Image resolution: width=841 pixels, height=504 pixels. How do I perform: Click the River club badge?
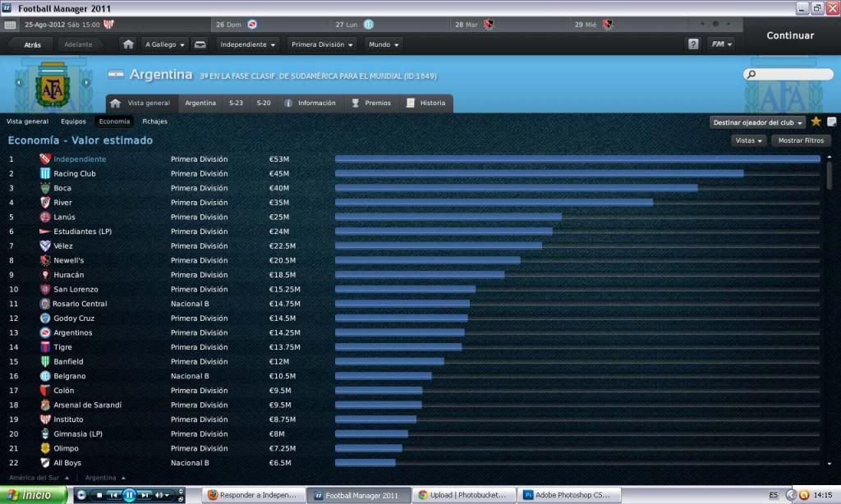[x=45, y=203]
